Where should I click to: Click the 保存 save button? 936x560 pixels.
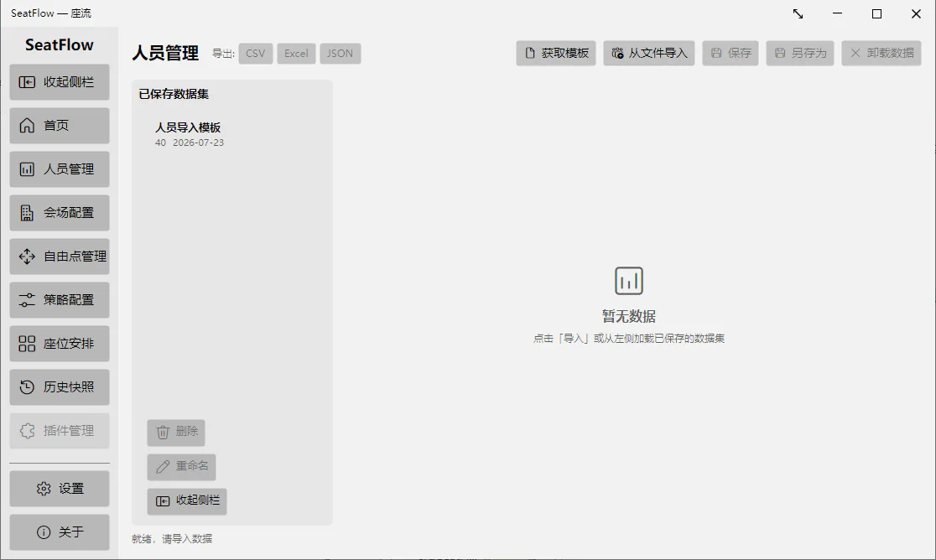(x=731, y=53)
